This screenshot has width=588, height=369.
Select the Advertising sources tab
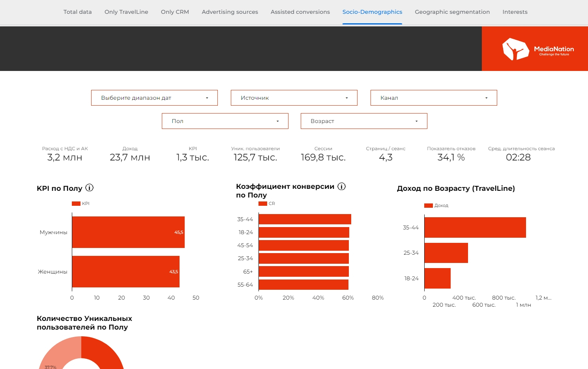click(230, 12)
